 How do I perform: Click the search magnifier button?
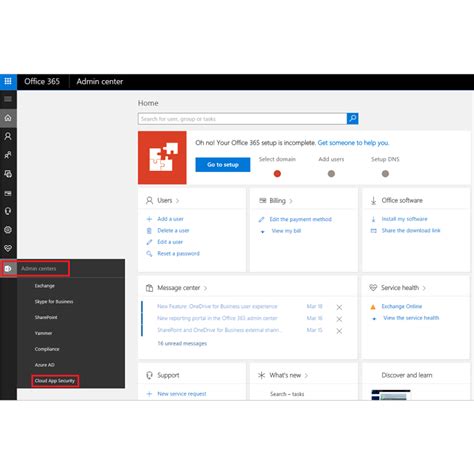(x=352, y=118)
